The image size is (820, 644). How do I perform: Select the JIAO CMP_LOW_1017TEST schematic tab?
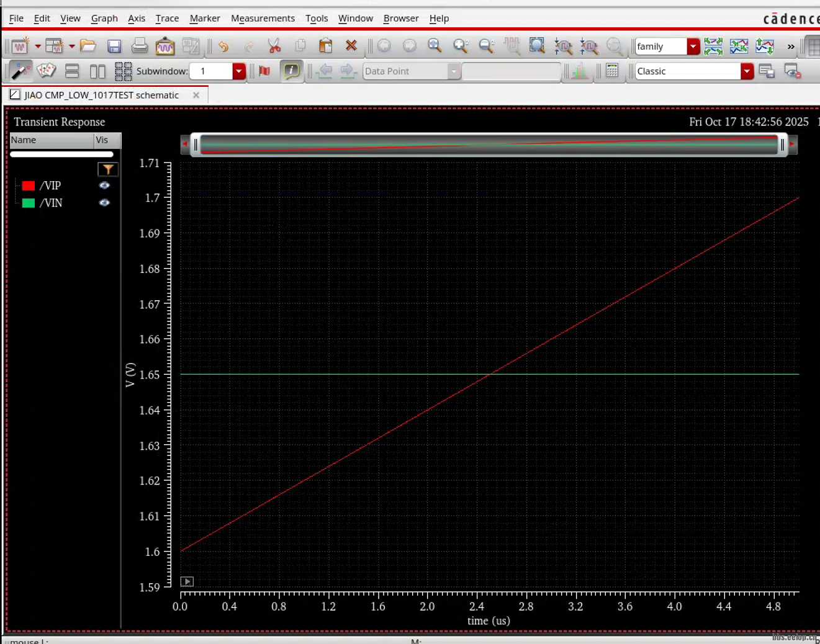(101, 95)
